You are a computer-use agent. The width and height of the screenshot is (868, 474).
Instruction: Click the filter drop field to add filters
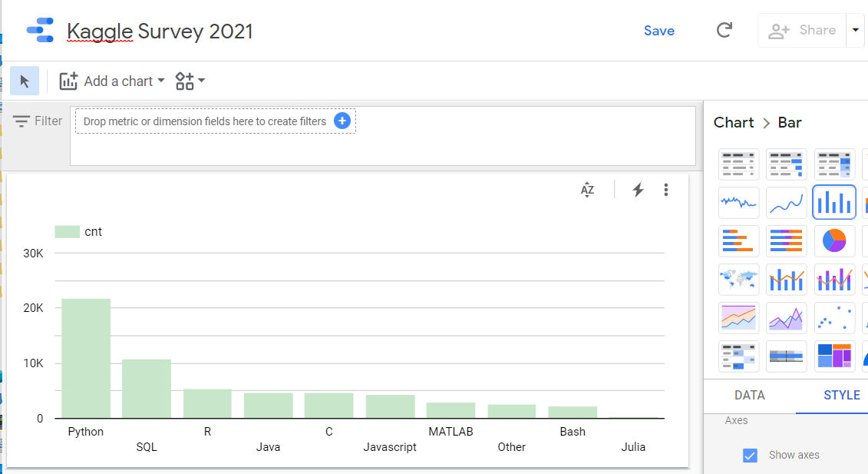[215, 121]
